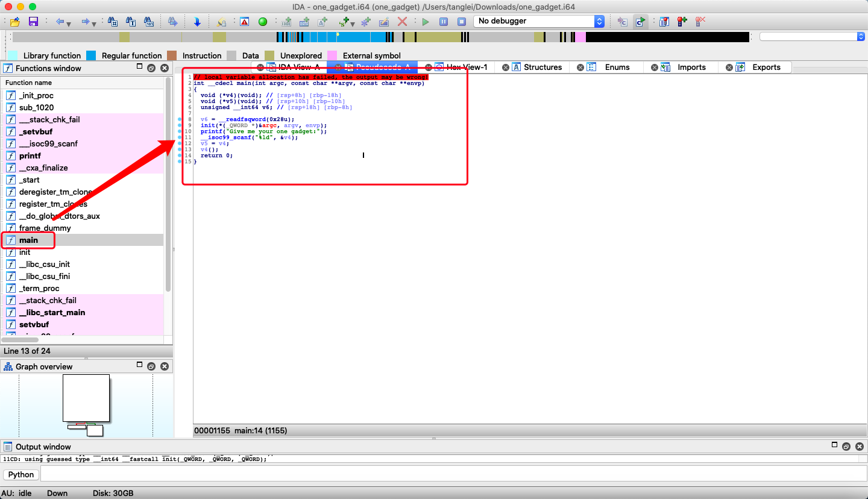Open the No debugger dropdown
The width and height of the screenshot is (868, 499).
pos(539,21)
